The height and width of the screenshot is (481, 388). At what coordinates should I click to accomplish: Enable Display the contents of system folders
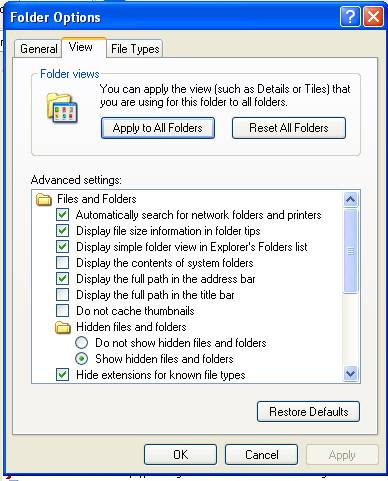coord(62,263)
